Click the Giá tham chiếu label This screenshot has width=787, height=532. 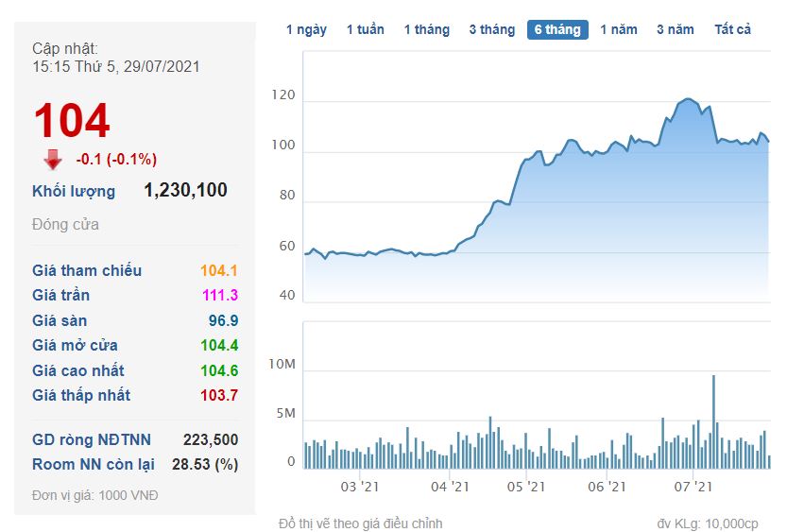pyautogui.click(x=87, y=270)
